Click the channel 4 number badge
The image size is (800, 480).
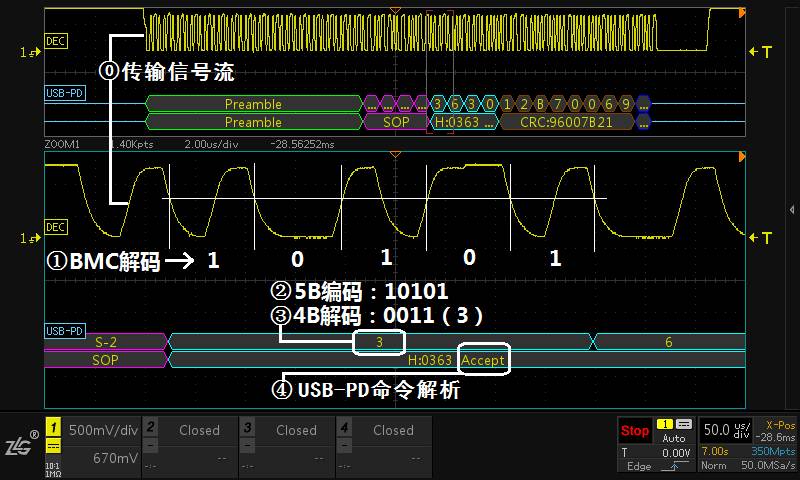pyautogui.click(x=344, y=426)
